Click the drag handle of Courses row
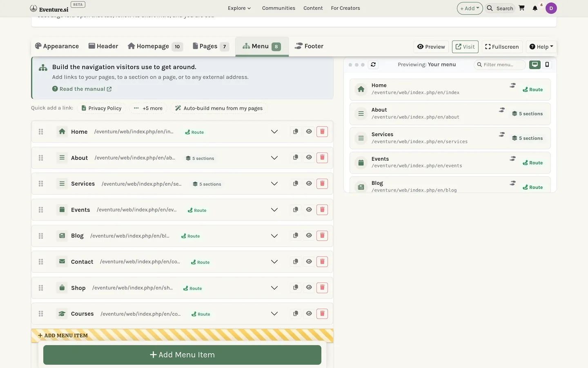 41,314
